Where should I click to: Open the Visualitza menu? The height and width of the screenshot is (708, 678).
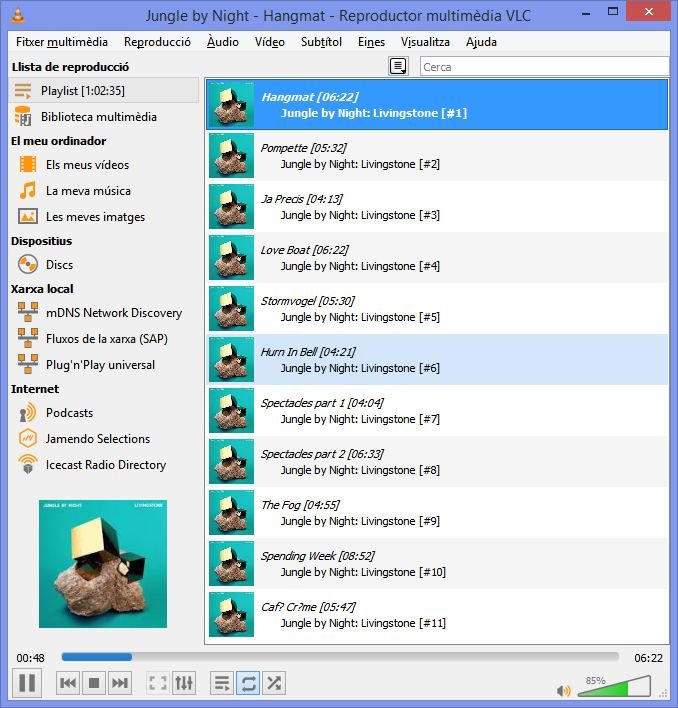pos(425,42)
